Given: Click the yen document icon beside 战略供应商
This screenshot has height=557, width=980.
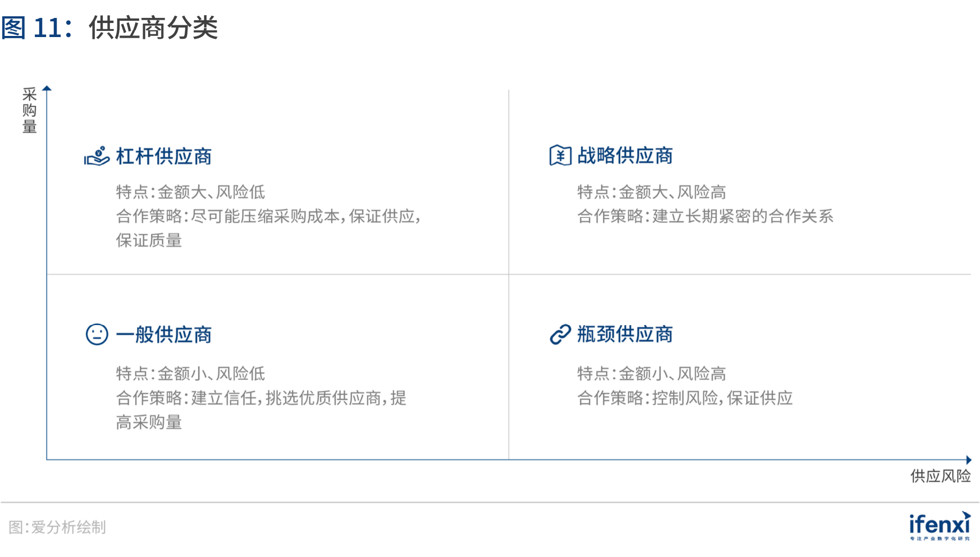Looking at the screenshot, I should click(x=560, y=155).
